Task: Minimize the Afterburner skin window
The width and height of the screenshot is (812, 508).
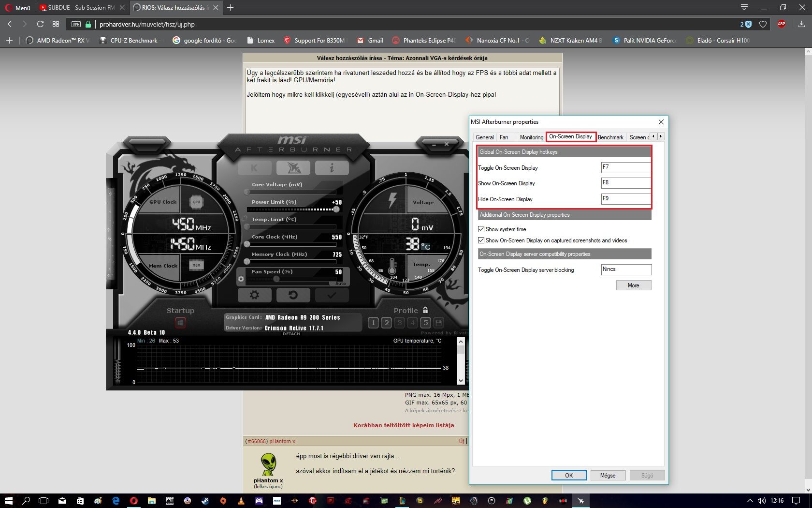Action: [434, 144]
